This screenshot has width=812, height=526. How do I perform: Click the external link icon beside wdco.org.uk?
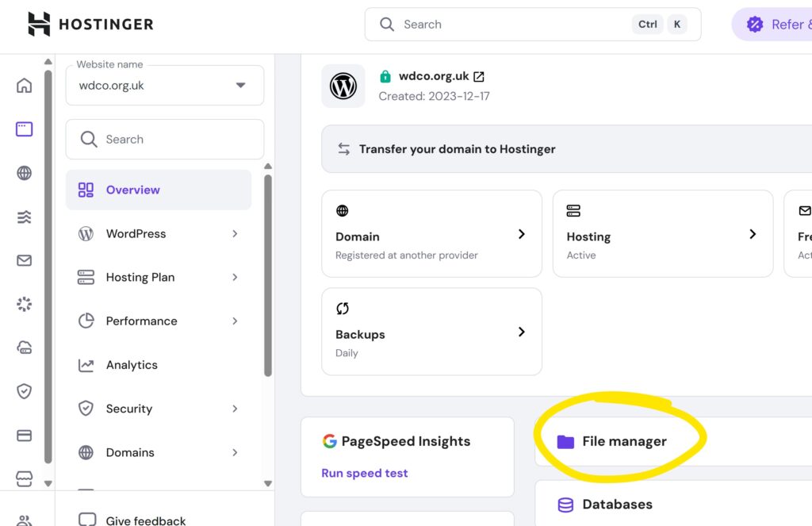pyautogui.click(x=479, y=77)
